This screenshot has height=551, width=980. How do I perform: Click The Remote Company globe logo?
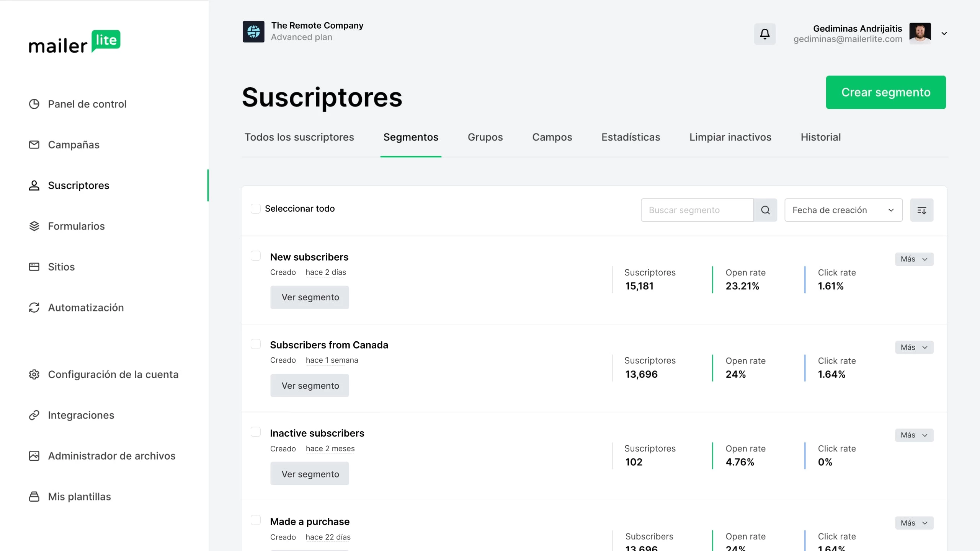(x=253, y=31)
